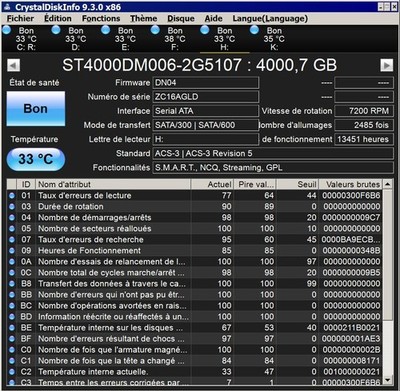The image size is (400, 391).
Task: Click the Nom d'attribut column header
Action: point(113,184)
